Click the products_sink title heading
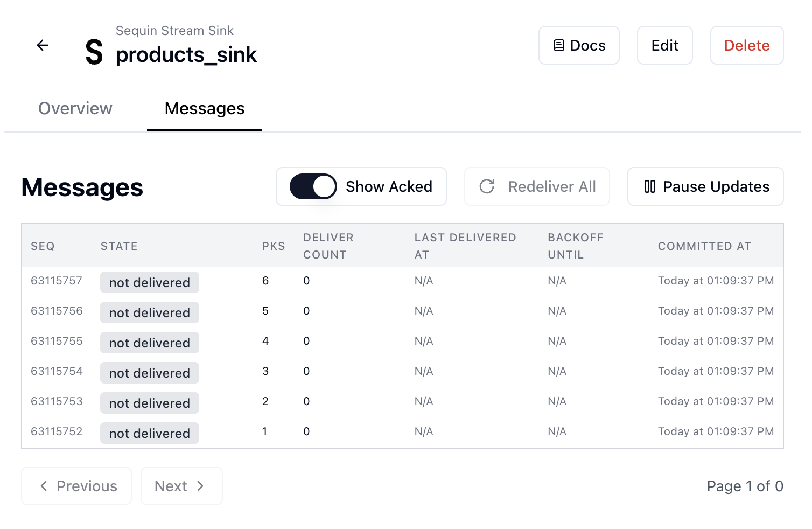Viewport: 812px width, 529px height. point(186,54)
